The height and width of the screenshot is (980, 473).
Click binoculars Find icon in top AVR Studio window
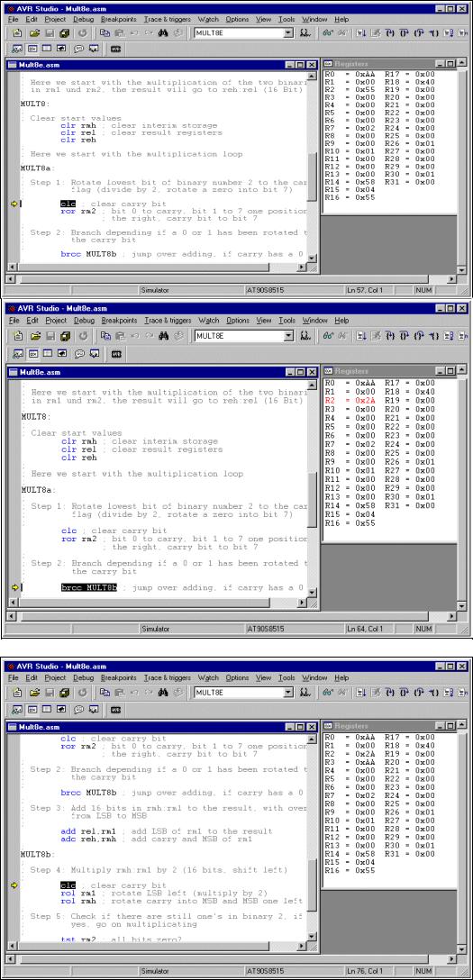(x=163, y=33)
